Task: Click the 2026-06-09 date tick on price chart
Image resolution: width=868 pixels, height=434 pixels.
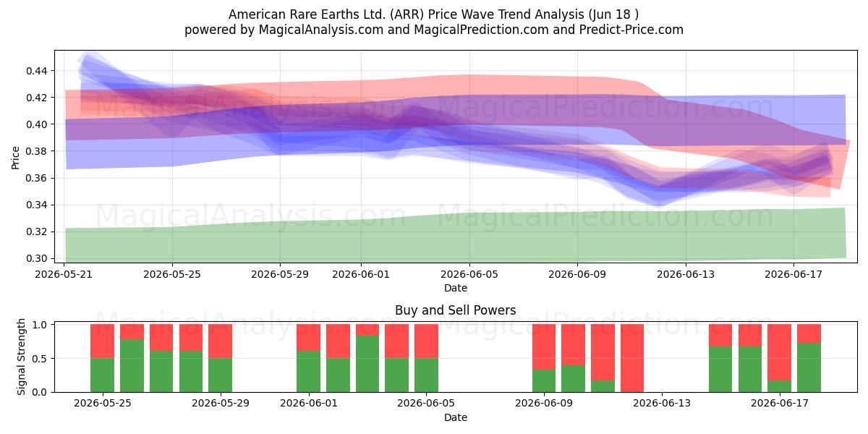Action: [x=577, y=274]
